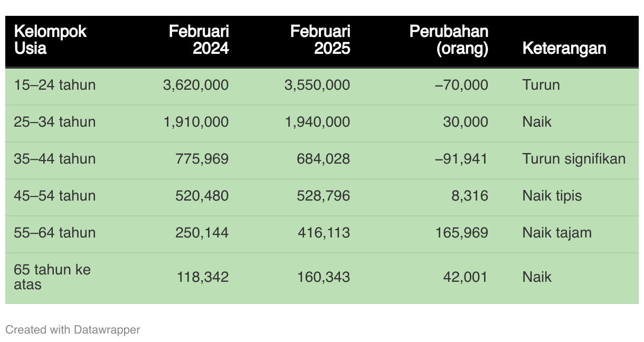The height and width of the screenshot is (342, 644).
Task: Click the Februari 2024 column header
Action: coord(199,40)
